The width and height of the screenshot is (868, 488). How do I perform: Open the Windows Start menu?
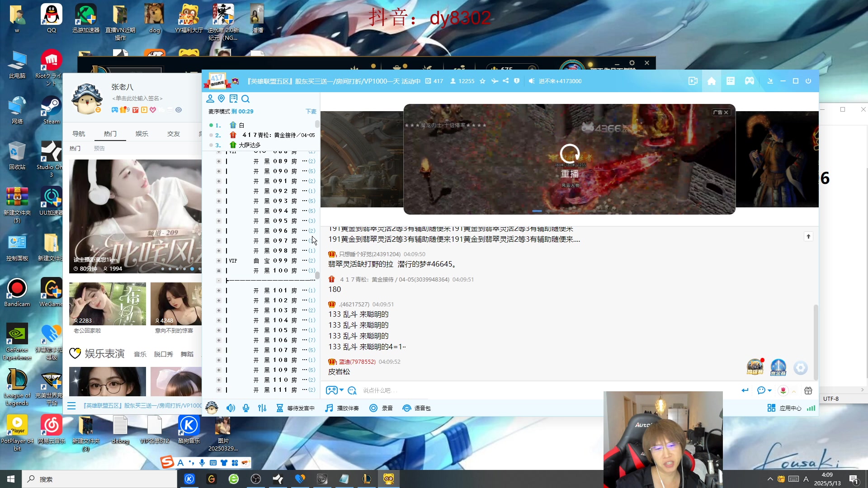tap(11, 479)
